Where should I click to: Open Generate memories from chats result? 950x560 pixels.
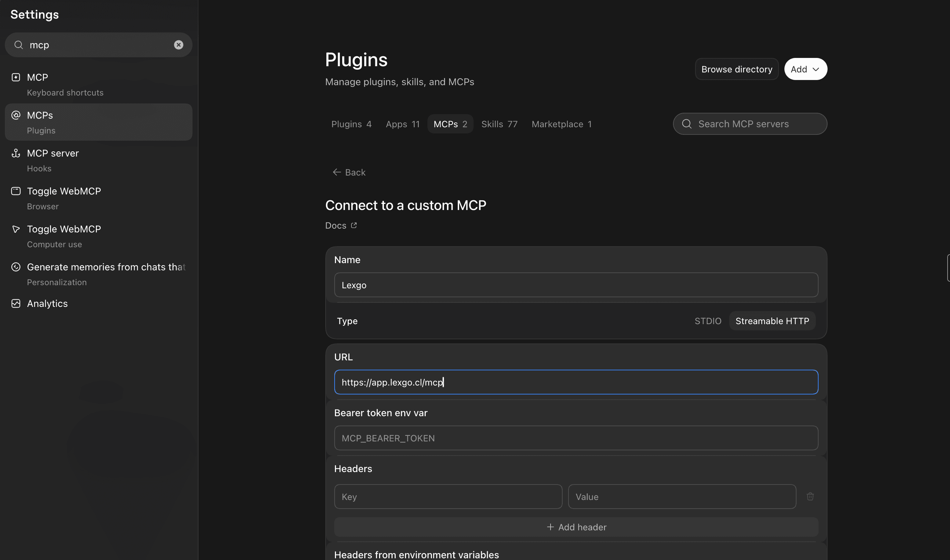99,274
